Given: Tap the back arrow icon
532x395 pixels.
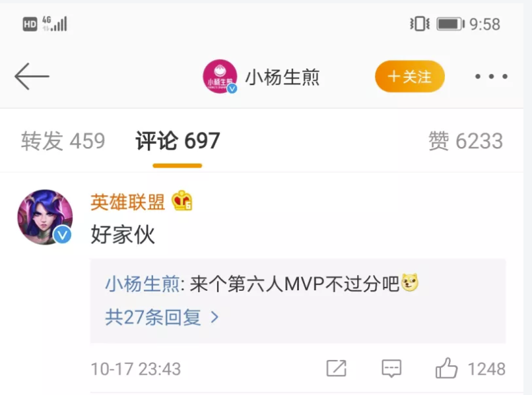Looking at the screenshot, I should coord(32,76).
